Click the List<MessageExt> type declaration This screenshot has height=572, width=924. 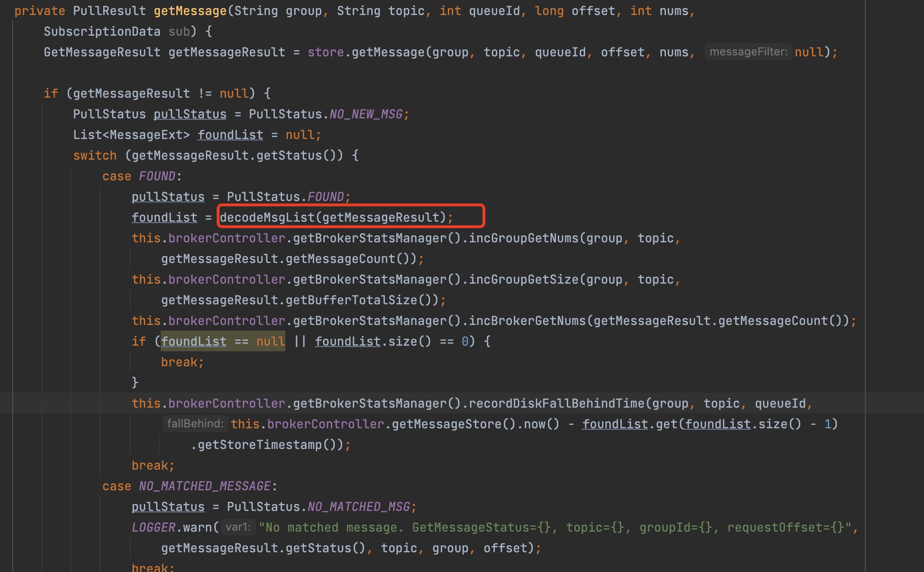click(x=132, y=134)
